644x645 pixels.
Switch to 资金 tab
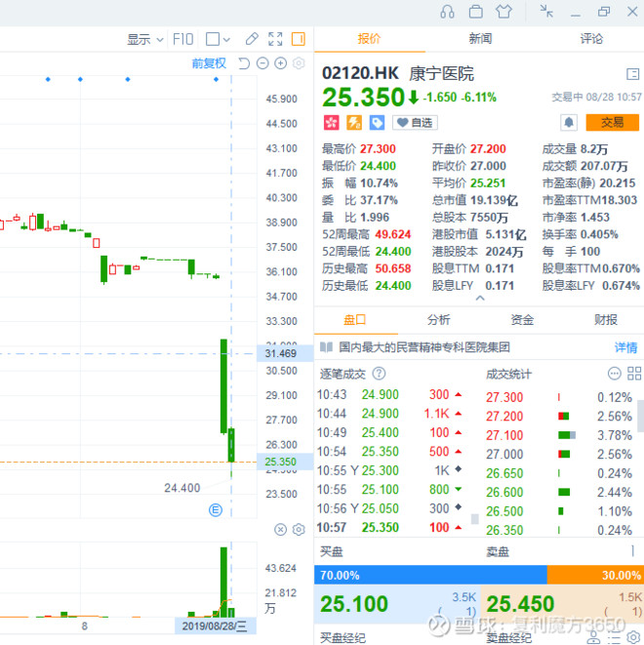(x=522, y=320)
